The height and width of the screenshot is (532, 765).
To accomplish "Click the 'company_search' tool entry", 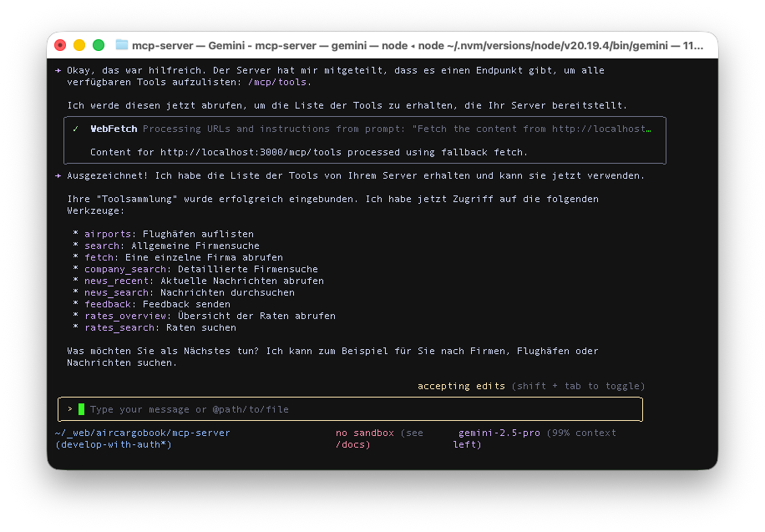I will click(x=125, y=269).
